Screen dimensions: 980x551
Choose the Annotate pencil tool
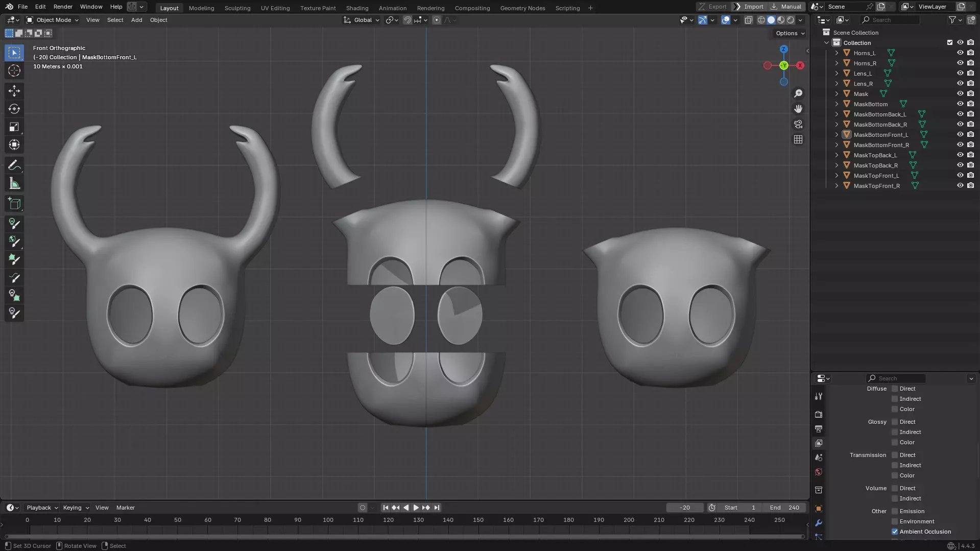click(x=14, y=165)
